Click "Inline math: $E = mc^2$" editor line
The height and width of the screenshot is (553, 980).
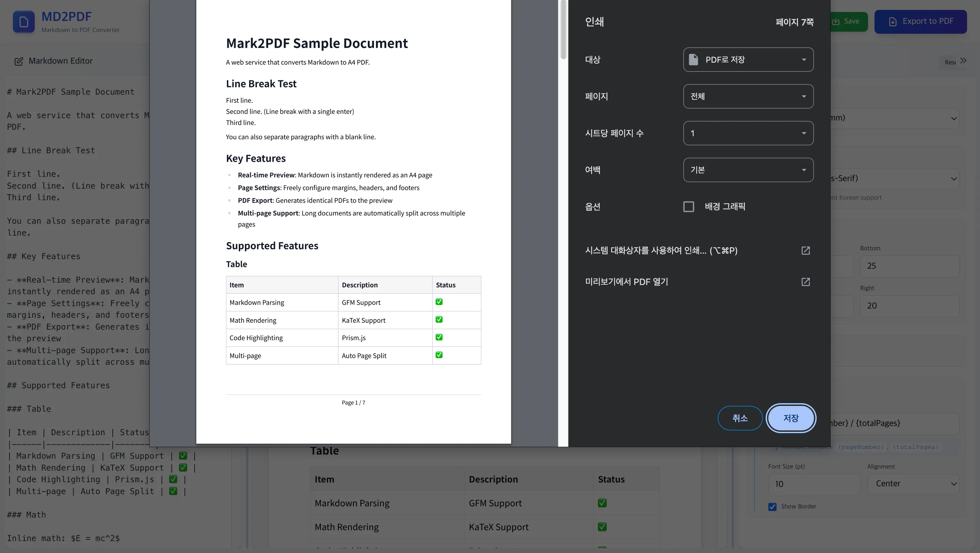[x=63, y=539]
